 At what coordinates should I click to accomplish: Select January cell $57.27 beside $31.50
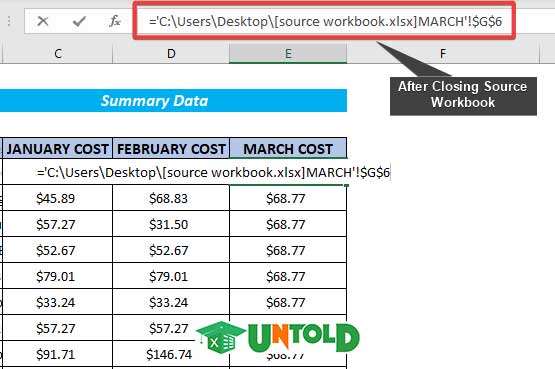[58, 224]
